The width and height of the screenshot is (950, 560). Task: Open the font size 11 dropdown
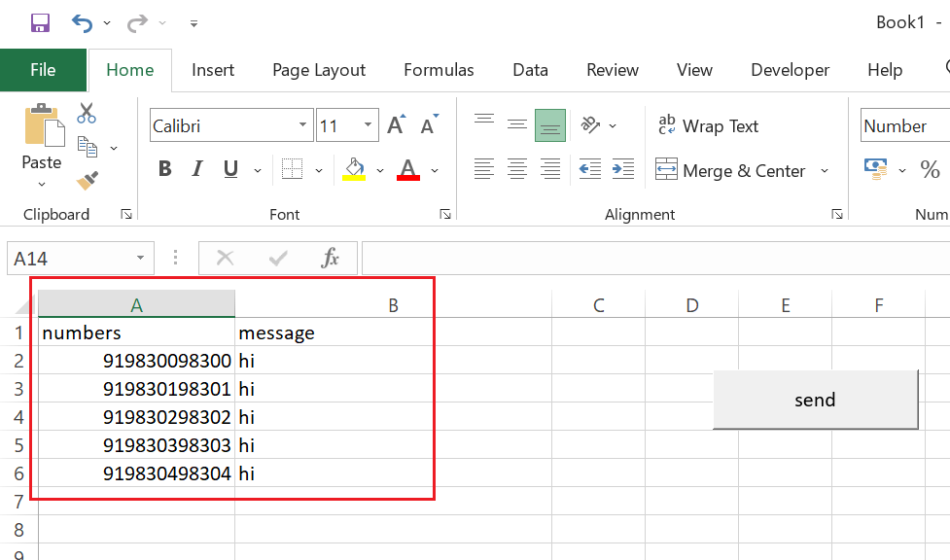[x=368, y=124]
